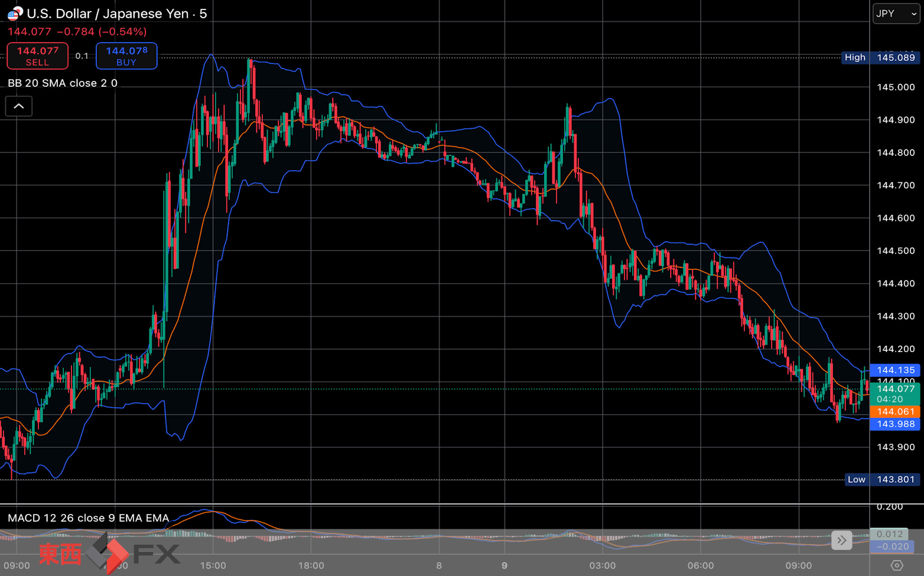Screen dimensions: 924x576
Task: Click the U.S. Dollar / Japanese Yen title
Action: [108, 14]
